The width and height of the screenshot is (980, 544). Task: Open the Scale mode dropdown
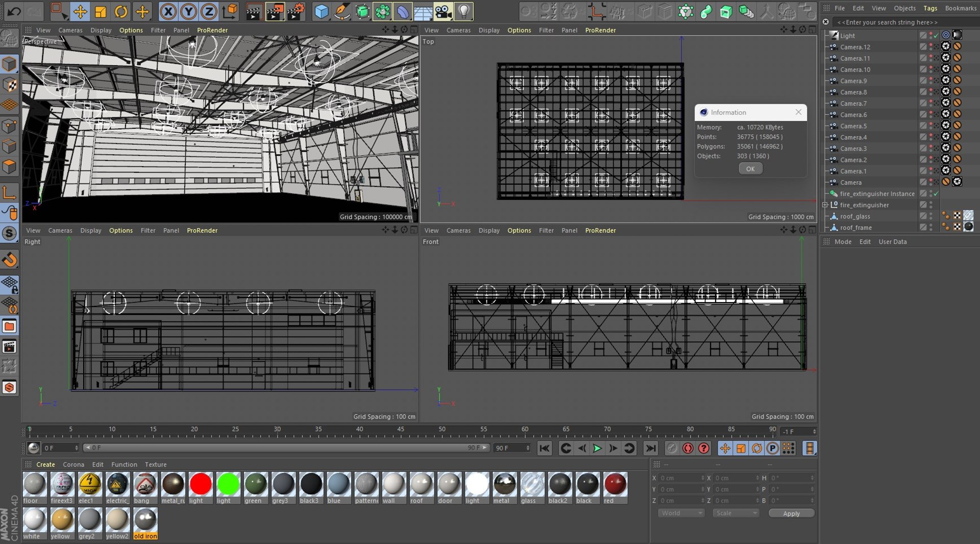click(x=736, y=513)
